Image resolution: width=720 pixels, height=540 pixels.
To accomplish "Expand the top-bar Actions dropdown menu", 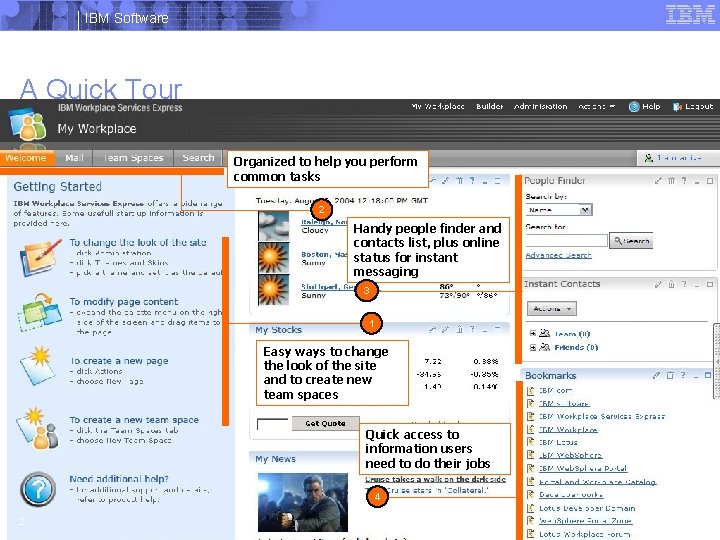I will pos(596,106).
